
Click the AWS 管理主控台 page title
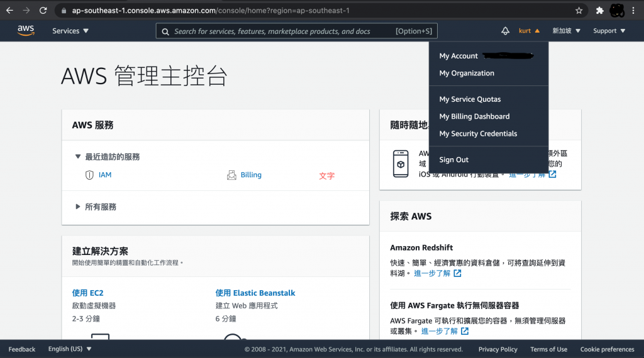pos(144,76)
